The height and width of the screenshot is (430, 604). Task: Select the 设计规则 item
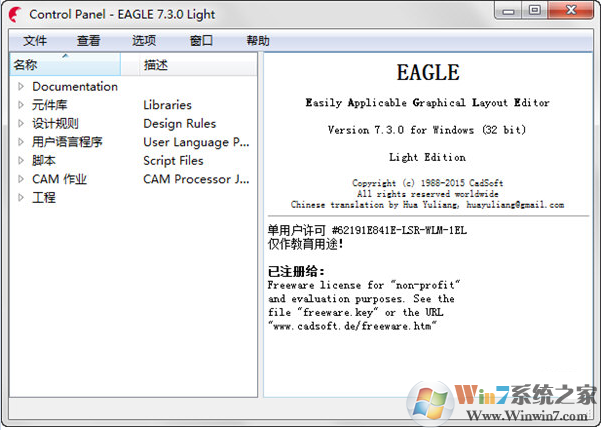pos(55,123)
